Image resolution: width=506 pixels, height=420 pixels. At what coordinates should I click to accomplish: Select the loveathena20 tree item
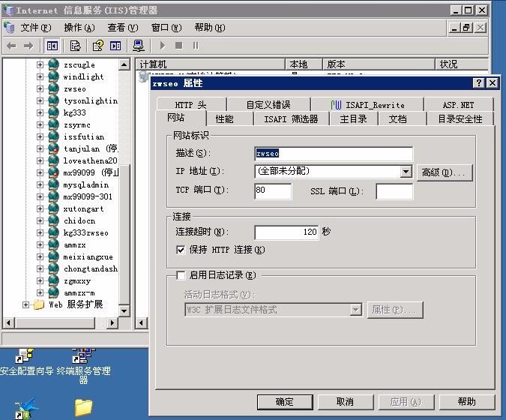90,160
